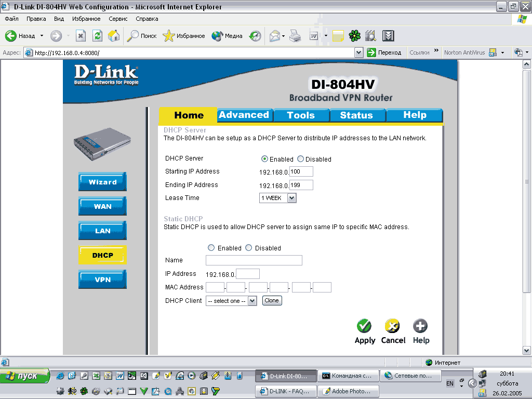Screen dimensions: 532x399
Task: Go to the browser home page icon
Action: (x=114, y=36)
